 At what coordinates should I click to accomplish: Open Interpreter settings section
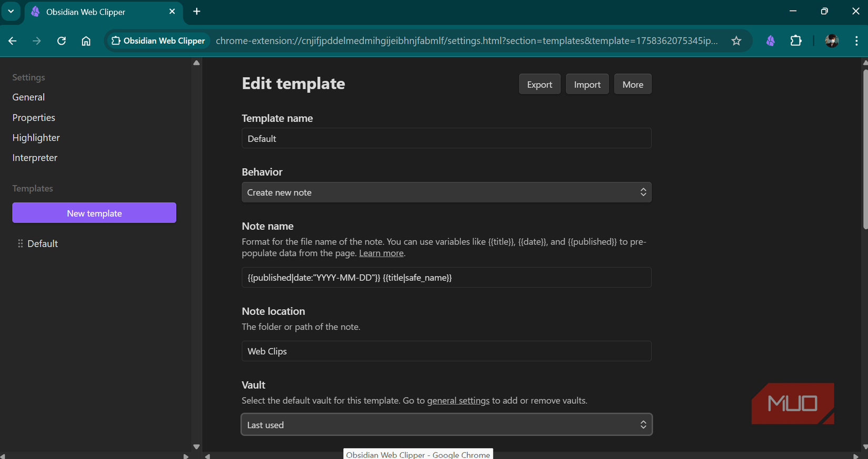click(x=35, y=158)
